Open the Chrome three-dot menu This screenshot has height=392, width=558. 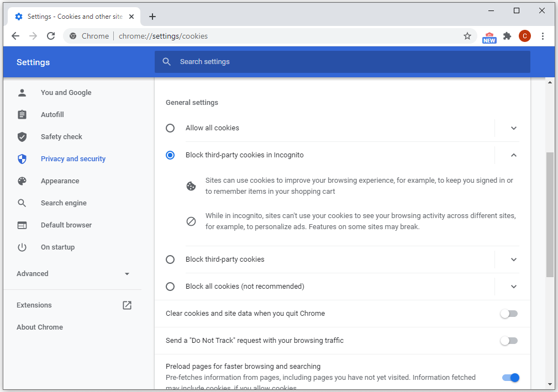[x=543, y=36]
